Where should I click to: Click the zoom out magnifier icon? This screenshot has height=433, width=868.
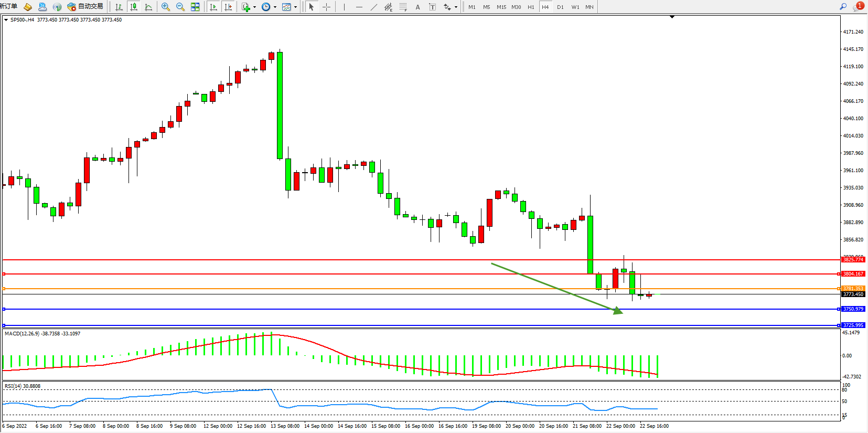tap(180, 7)
